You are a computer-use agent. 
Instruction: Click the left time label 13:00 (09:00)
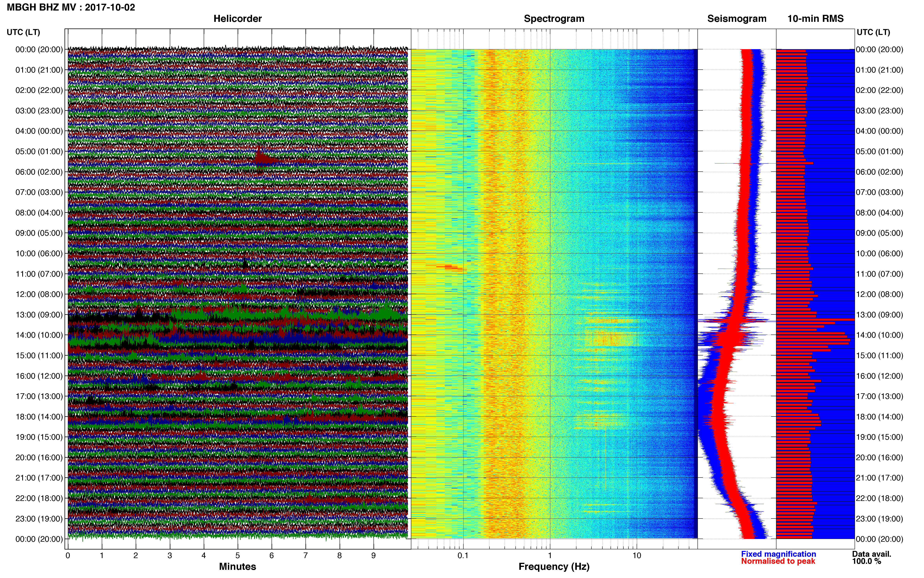tap(39, 315)
